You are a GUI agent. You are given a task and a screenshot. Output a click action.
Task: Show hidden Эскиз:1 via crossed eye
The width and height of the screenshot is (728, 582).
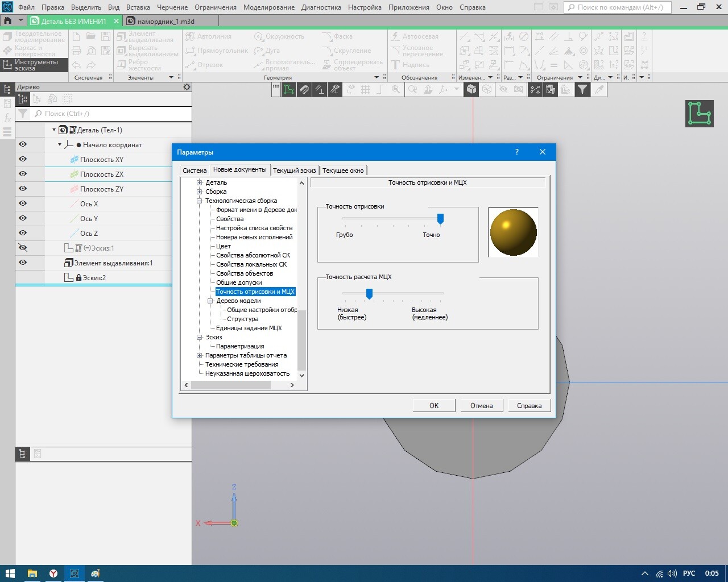pyautogui.click(x=23, y=248)
